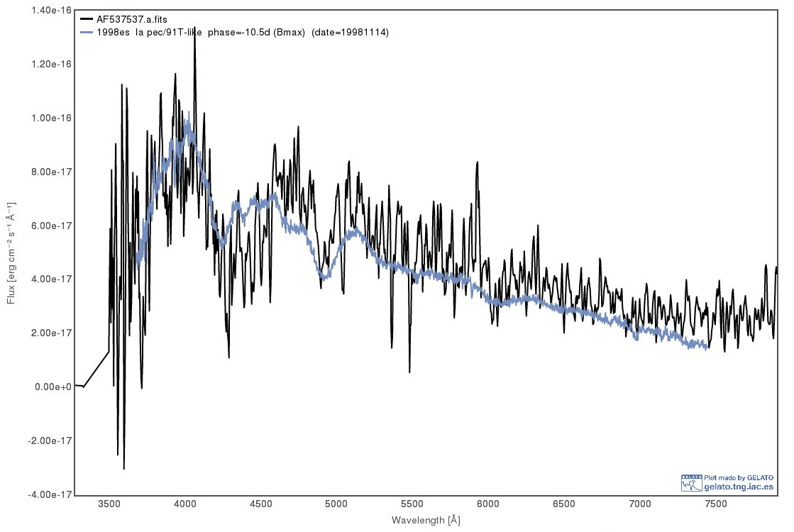The height and width of the screenshot is (532, 794).
Task: Click the 1.20e-16 flux tick label
Action: 52,65
